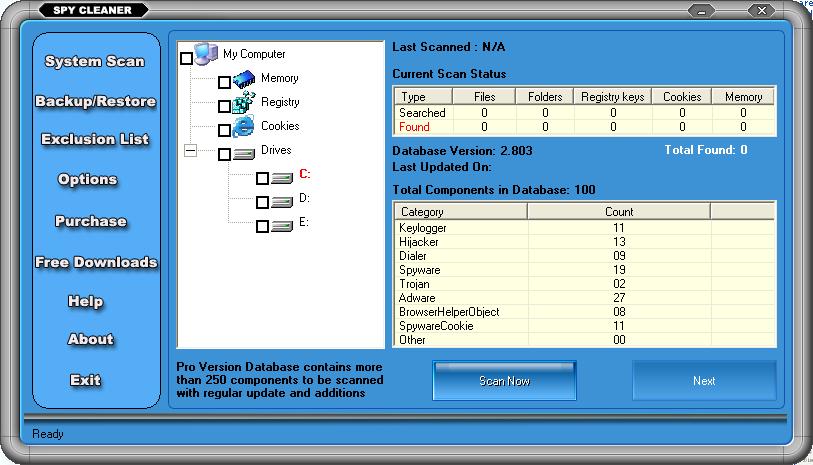
Task: Click the red Found row label
Action: tap(414, 126)
